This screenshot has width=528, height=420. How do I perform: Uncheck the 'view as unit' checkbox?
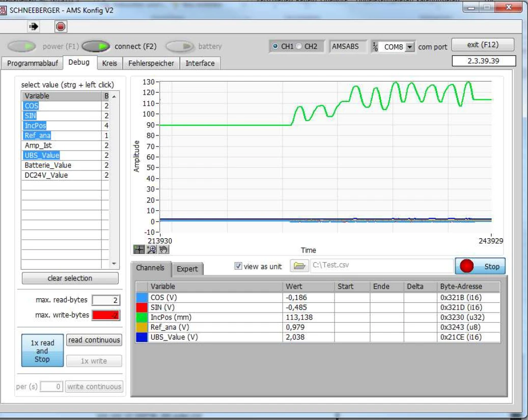[238, 266]
